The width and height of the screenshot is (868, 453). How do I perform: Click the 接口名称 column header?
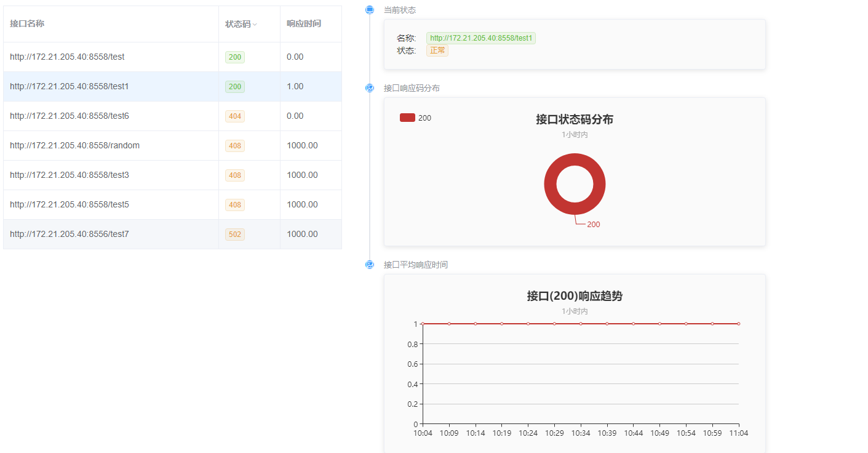click(111, 24)
